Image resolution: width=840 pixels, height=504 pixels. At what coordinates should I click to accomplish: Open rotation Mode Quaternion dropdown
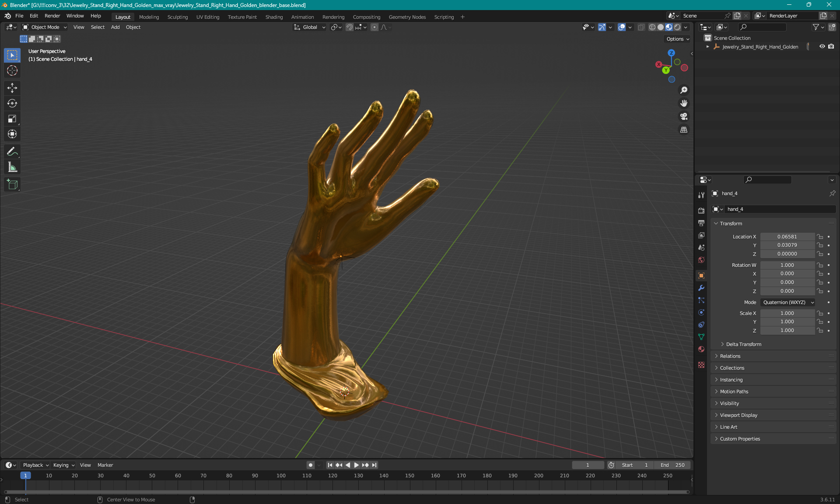point(788,302)
